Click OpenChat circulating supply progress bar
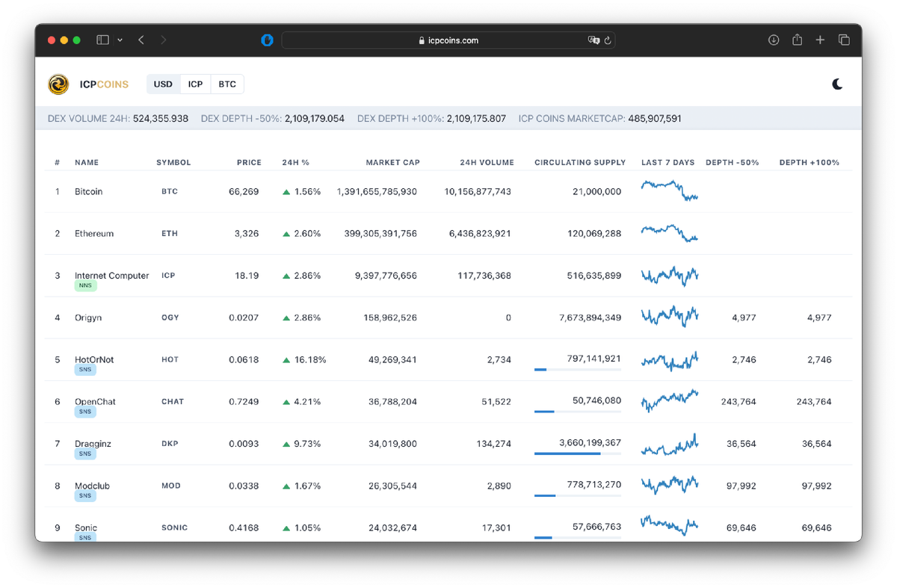897x588 pixels. 578,412
